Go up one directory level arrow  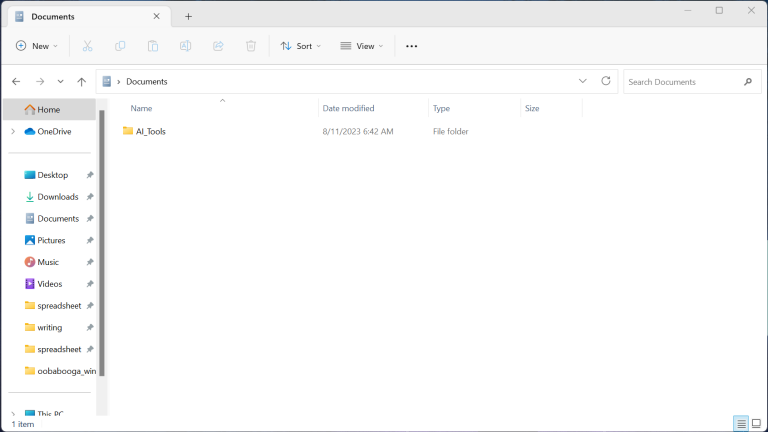[82, 81]
